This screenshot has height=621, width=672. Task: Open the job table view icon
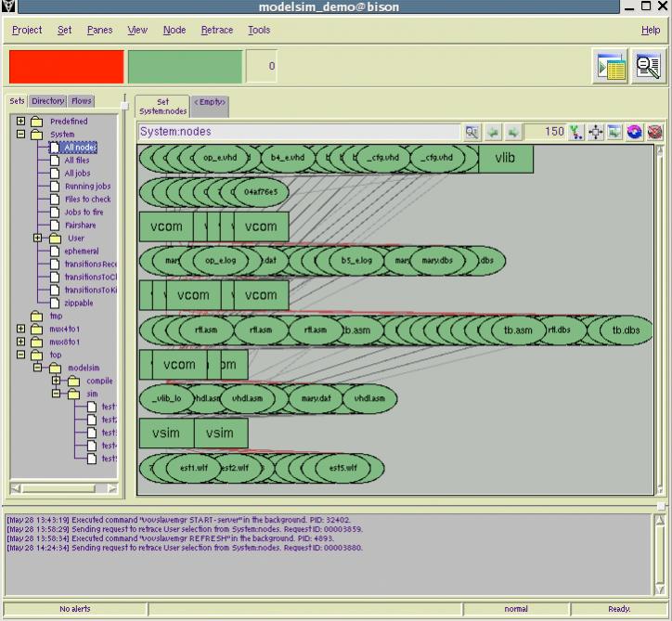(611, 67)
